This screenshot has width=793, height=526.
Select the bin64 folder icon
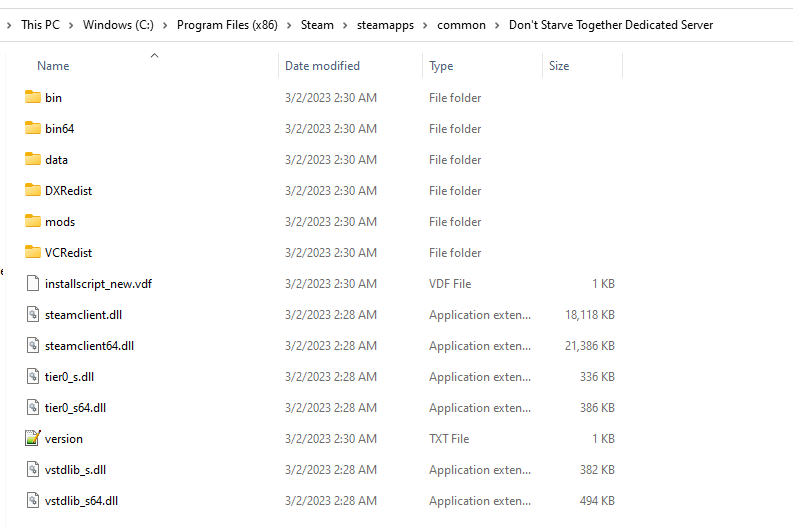32,129
